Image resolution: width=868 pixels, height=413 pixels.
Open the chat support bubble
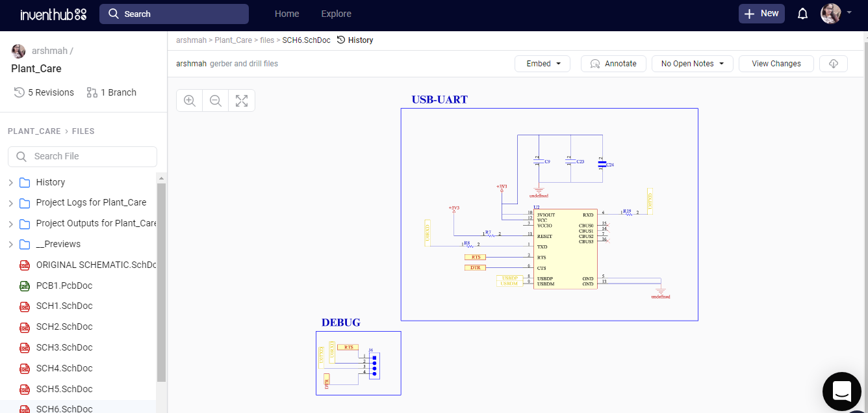(841, 392)
